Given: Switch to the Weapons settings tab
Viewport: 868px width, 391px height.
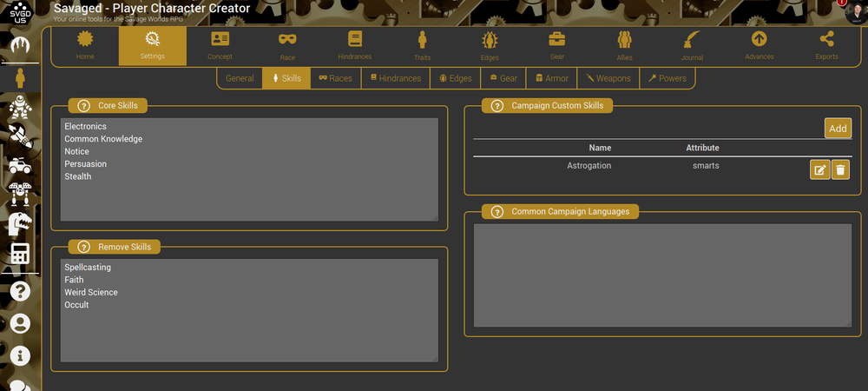Looking at the screenshot, I should pyautogui.click(x=608, y=79).
